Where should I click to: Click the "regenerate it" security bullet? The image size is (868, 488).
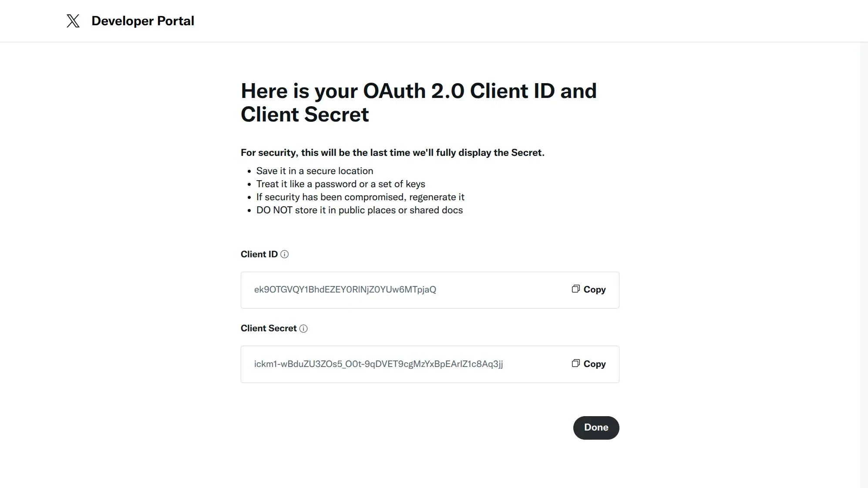(x=360, y=197)
